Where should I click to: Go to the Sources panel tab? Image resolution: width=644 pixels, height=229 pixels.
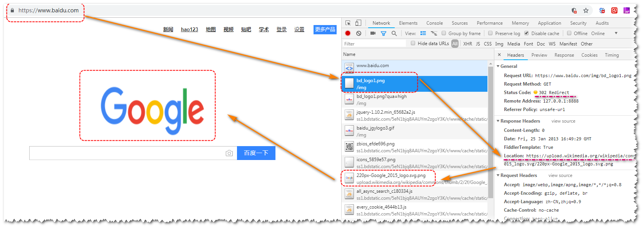tap(460, 23)
